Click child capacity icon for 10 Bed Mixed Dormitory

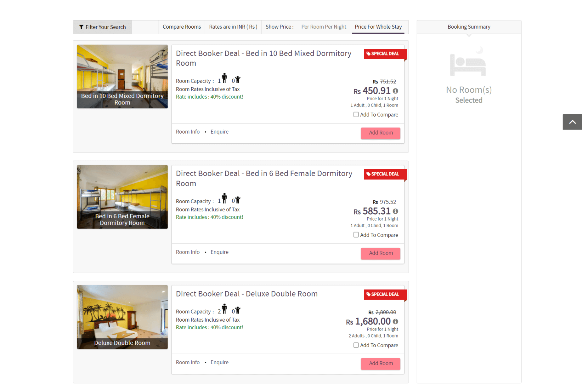pos(238,80)
